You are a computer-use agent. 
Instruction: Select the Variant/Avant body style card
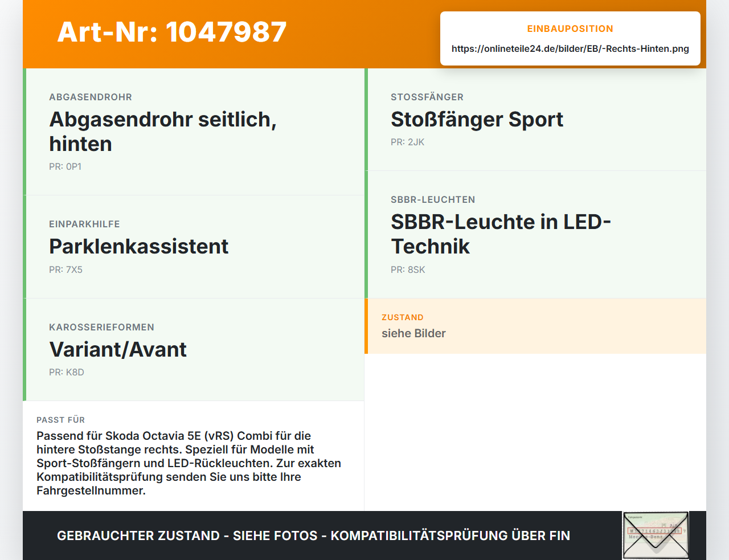click(194, 349)
